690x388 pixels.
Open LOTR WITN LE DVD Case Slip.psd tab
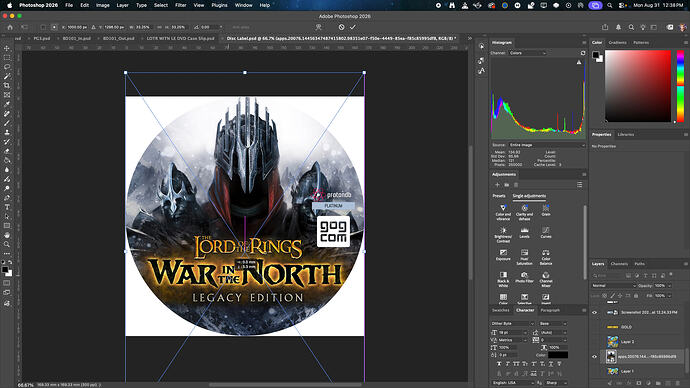[x=180, y=38]
